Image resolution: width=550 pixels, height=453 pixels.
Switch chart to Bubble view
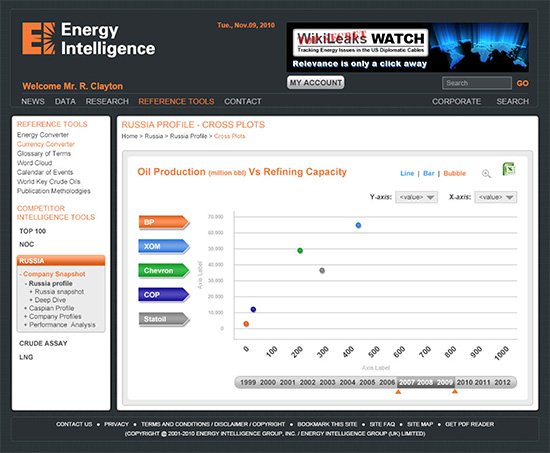coord(455,173)
